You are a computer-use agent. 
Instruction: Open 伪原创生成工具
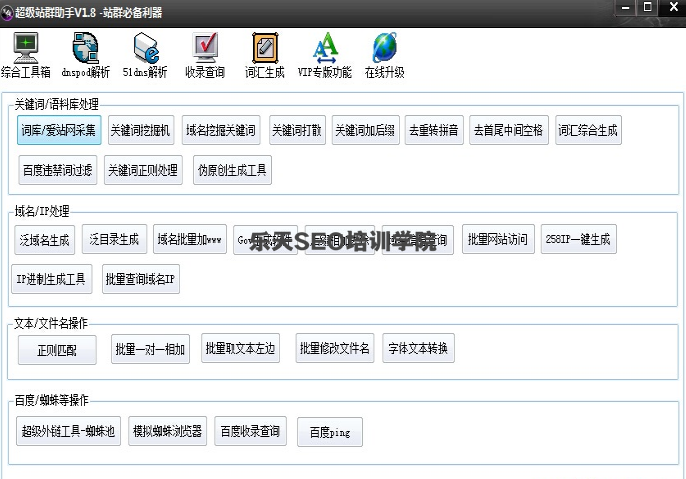232,170
